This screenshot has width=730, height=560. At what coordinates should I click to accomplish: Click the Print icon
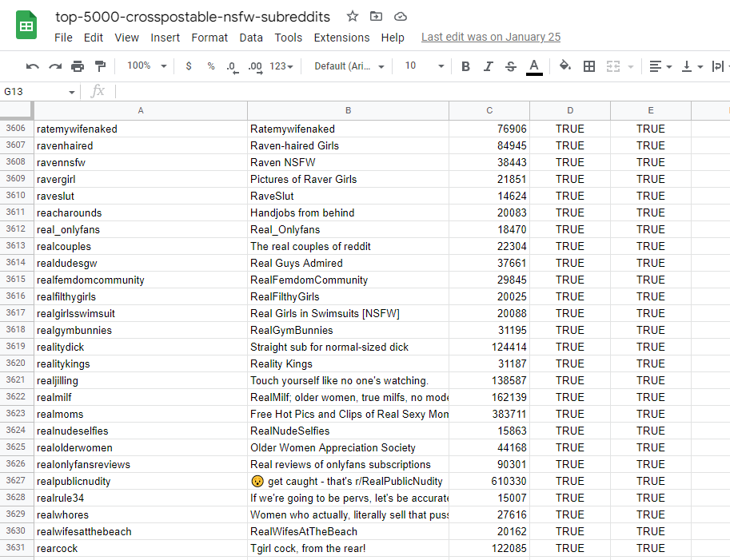(78, 66)
